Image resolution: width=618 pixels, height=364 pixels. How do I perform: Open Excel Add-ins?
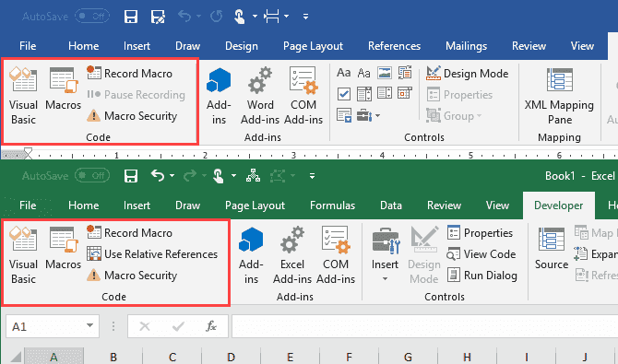click(292, 255)
